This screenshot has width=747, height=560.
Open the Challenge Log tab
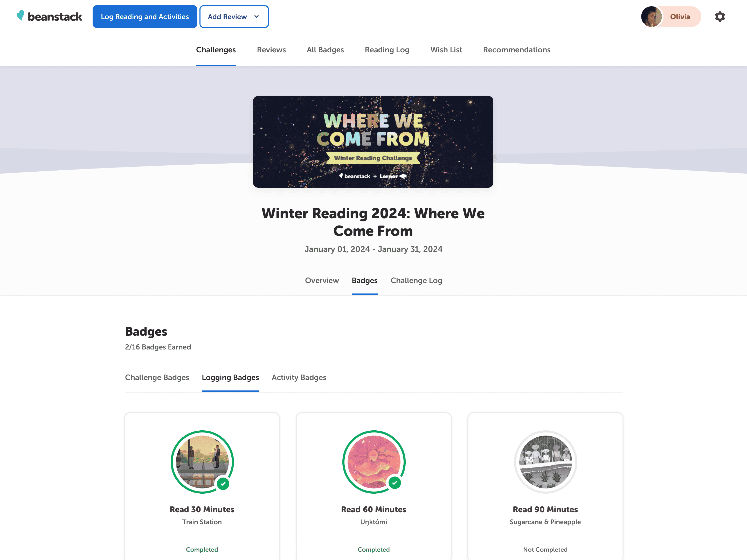[416, 280]
